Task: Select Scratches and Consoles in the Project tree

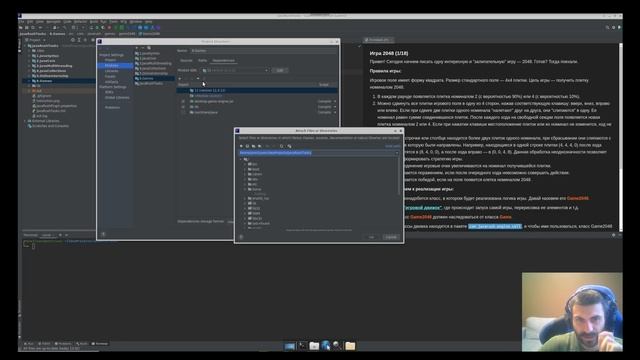Action: [x=48, y=126]
